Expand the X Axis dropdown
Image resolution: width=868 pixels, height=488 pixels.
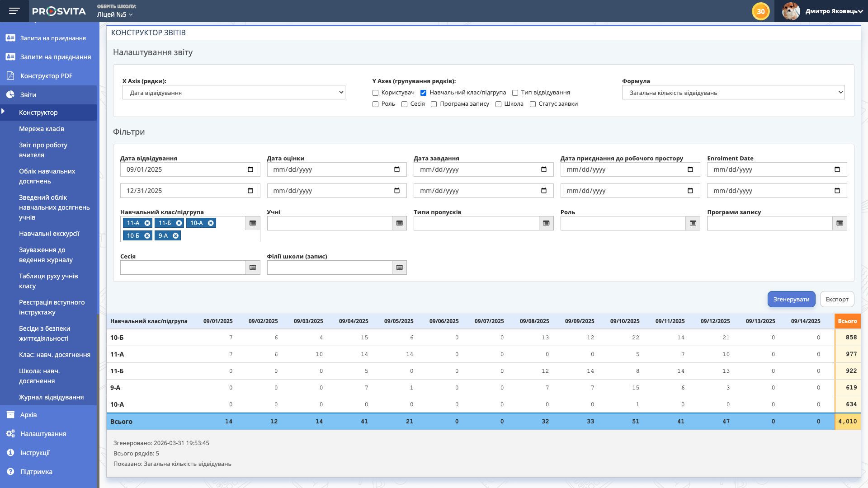234,93
